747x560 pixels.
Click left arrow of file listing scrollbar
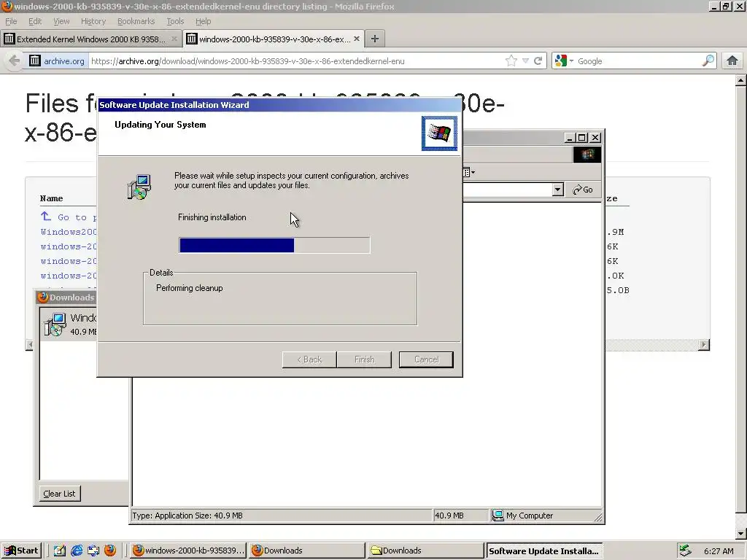(30, 344)
